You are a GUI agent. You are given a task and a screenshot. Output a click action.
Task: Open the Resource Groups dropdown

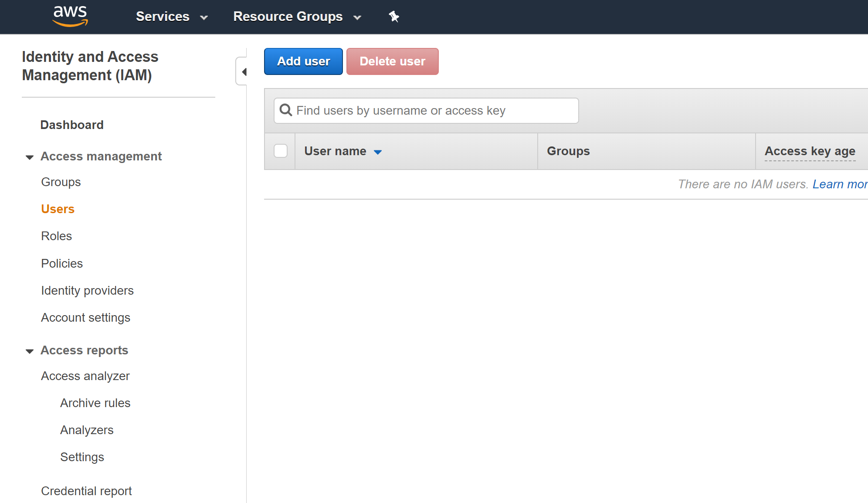[297, 17]
